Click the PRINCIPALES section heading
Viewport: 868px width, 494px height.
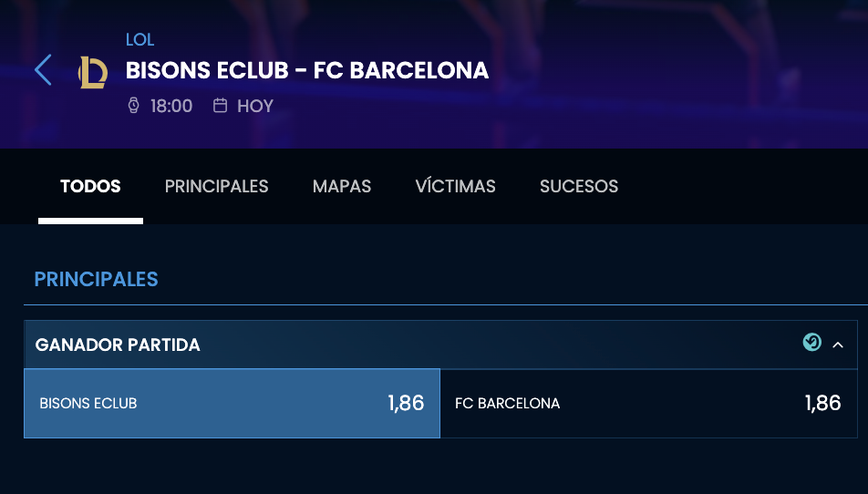tap(96, 279)
